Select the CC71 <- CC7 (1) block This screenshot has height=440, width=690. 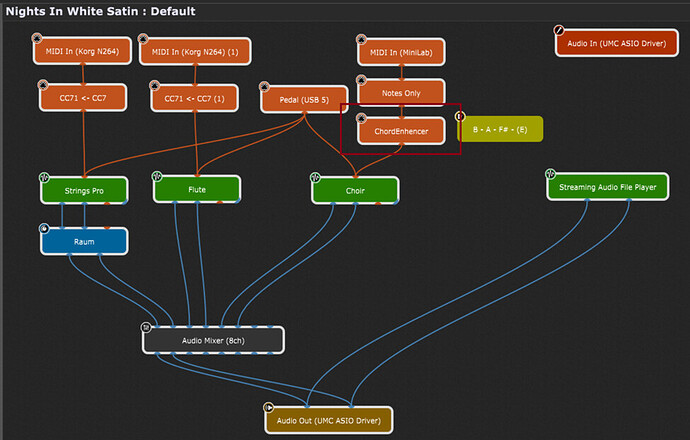pos(195,98)
